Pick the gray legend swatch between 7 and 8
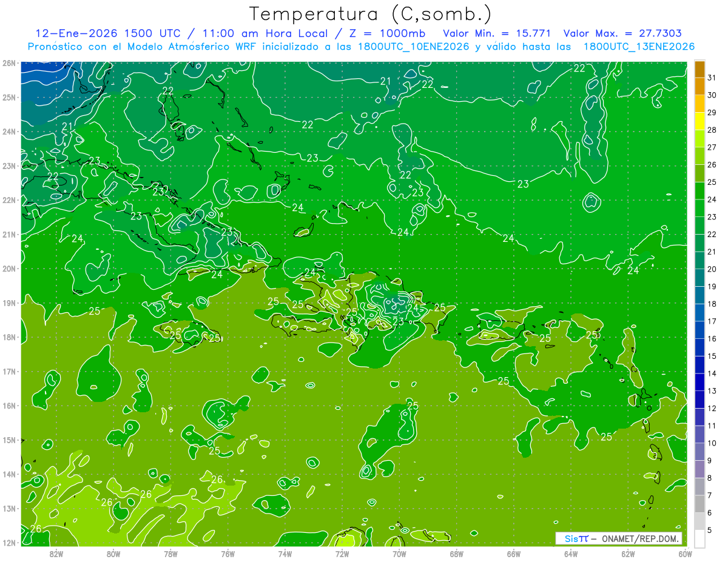This screenshot has width=728, height=562. coord(699,487)
